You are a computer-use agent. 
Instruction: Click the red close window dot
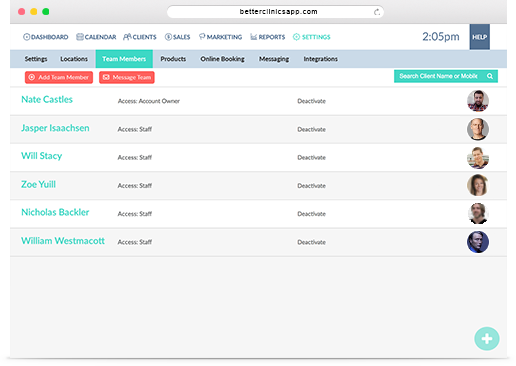pos(21,12)
